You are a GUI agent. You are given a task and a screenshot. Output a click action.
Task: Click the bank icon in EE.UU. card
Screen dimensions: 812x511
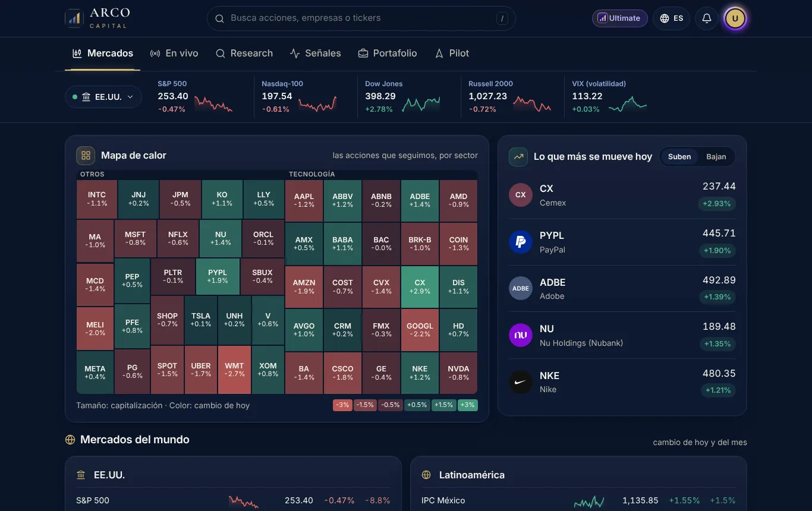pos(81,475)
